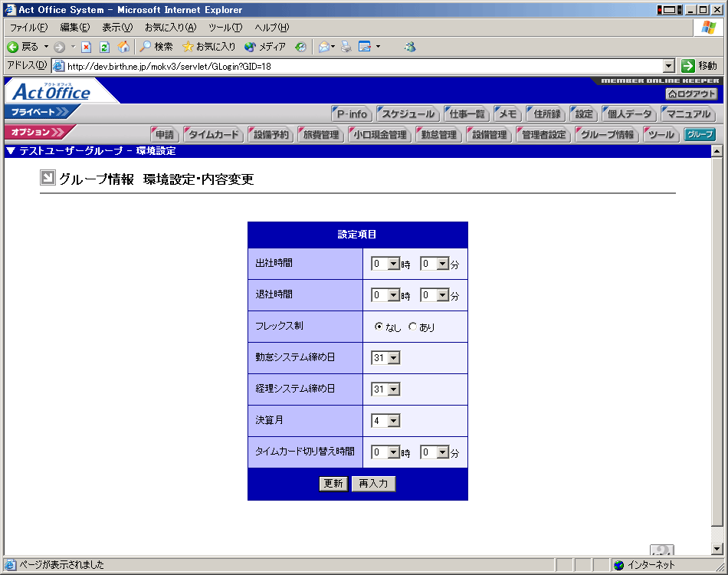Click the Act Office logo
The height and width of the screenshot is (575, 728).
pyautogui.click(x=52, y=93)
